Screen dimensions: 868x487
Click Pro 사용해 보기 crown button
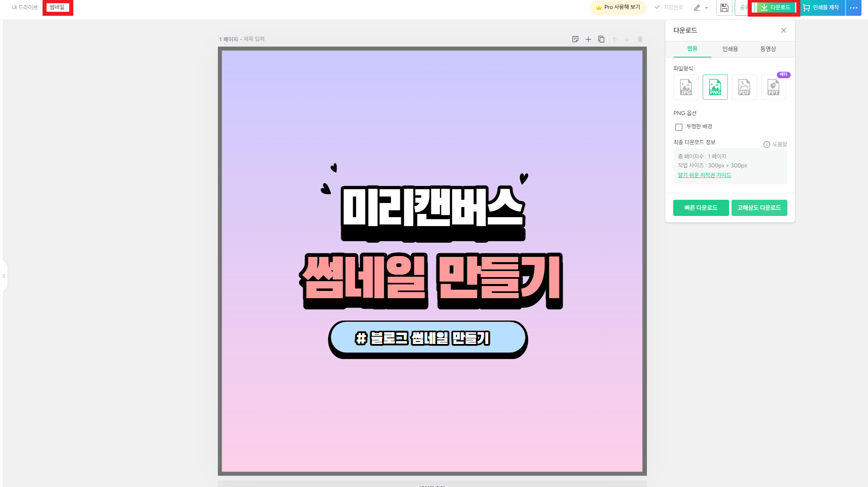click(x=618, y=7)
